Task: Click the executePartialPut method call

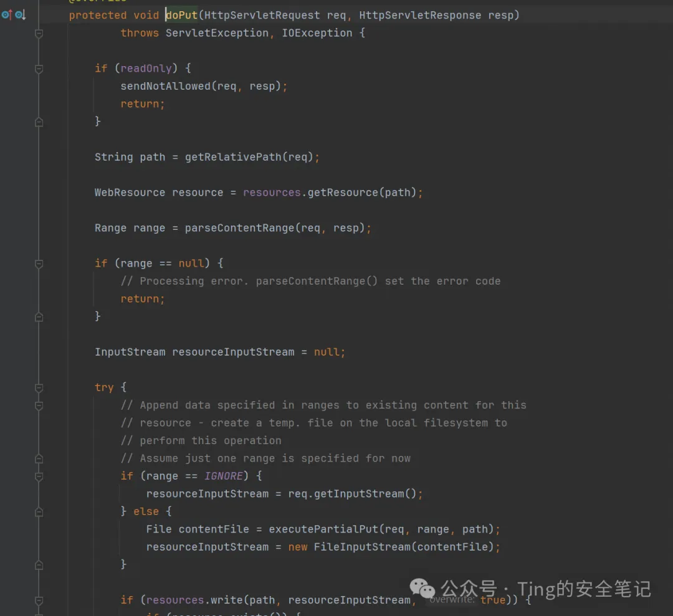Action: [x=323, y=529]
